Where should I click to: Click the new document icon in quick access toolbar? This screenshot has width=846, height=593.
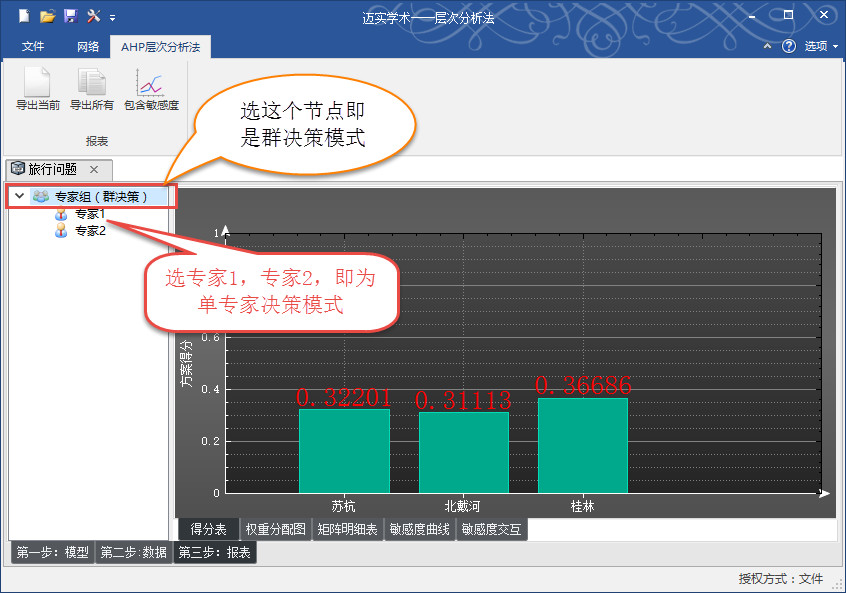24,16
